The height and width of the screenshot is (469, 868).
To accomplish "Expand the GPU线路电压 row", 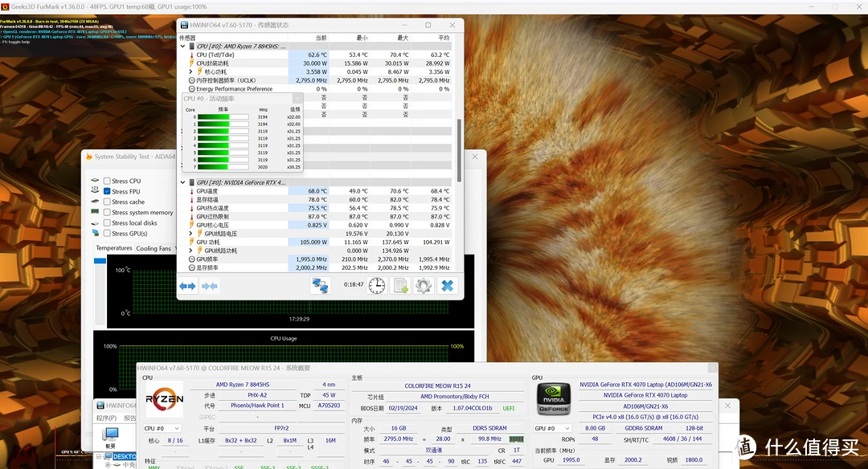I will pyautogui.click(x=191, y=234).
